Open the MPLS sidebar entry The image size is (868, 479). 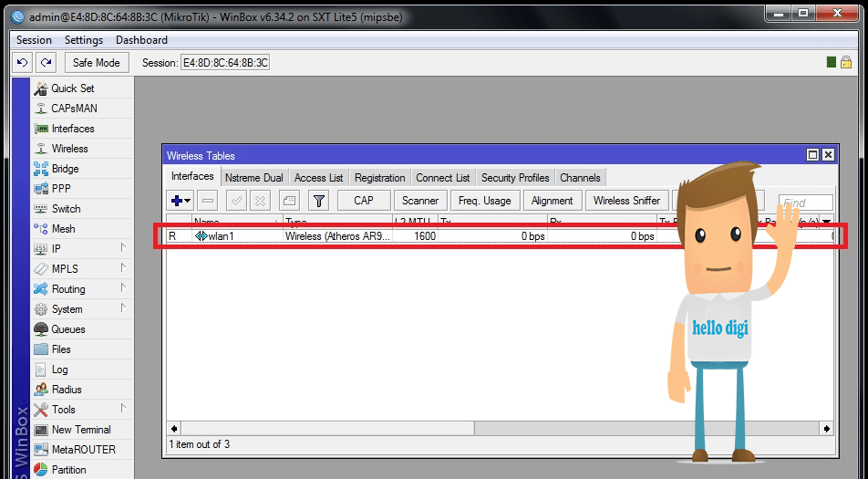coord(83,269)
